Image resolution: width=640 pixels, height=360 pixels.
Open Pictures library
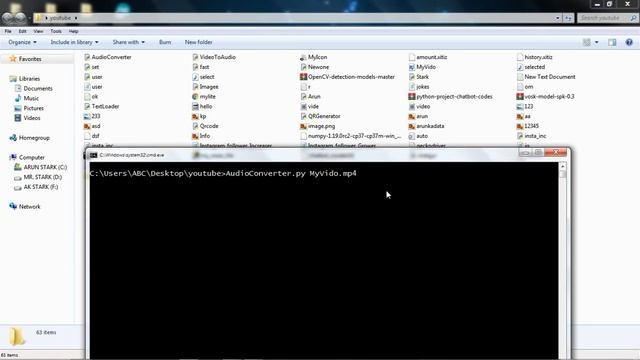[x=33, y=108]
